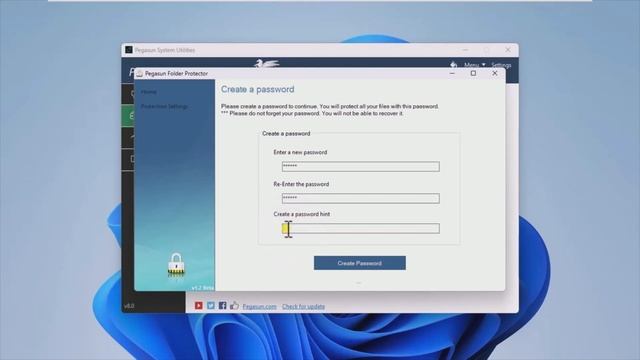Image resolution: width=640 pixels, height=360 pixels.
Task: Click the back arrow icon in Pegasun header
Action: [x=453, y=65]
